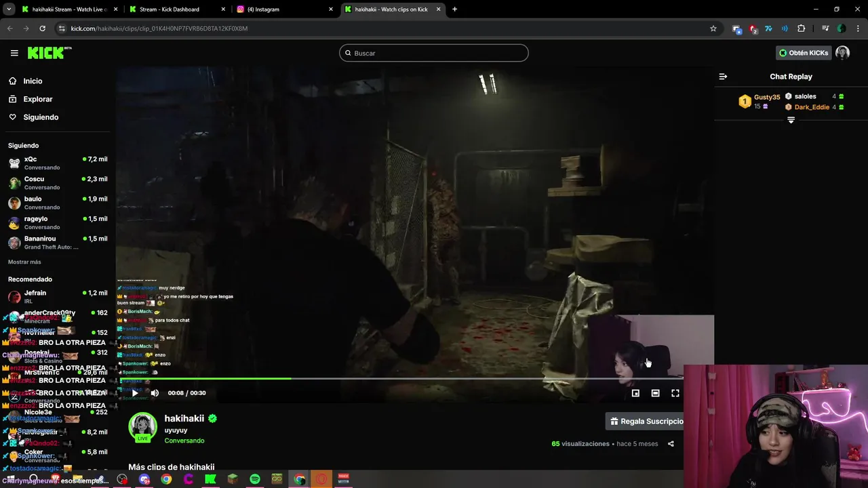Screen dimensions: 868x488
Task: Click leaderboard user Dark_Eddie
Action: pyautogui.click(x=812, y=107)
